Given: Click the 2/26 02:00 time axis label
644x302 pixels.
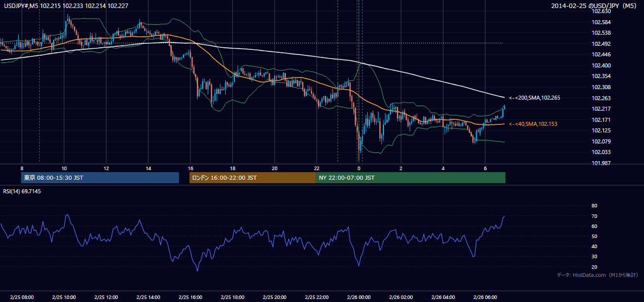Looking at the screenshot, I should coord(401,297).
